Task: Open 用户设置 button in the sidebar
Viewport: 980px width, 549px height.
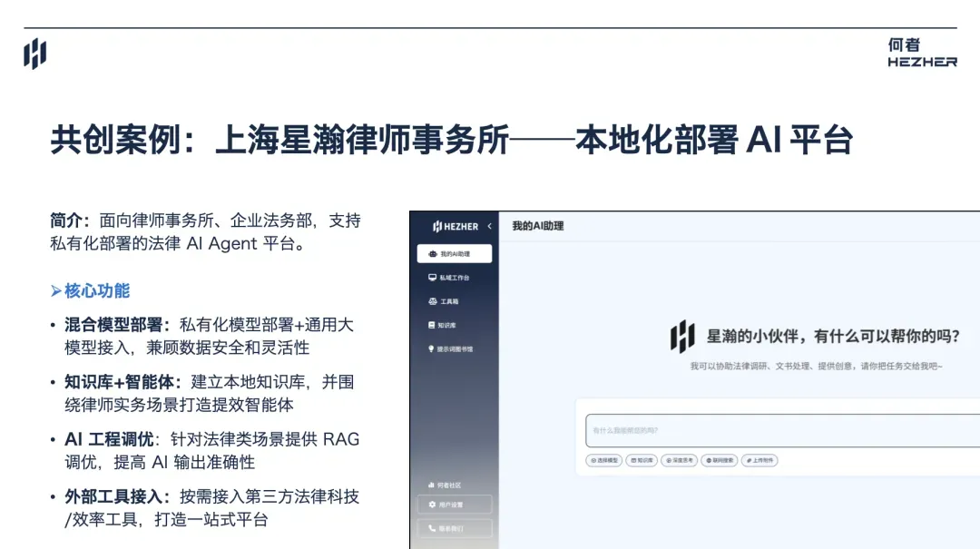Action: (x=455, y=505)
